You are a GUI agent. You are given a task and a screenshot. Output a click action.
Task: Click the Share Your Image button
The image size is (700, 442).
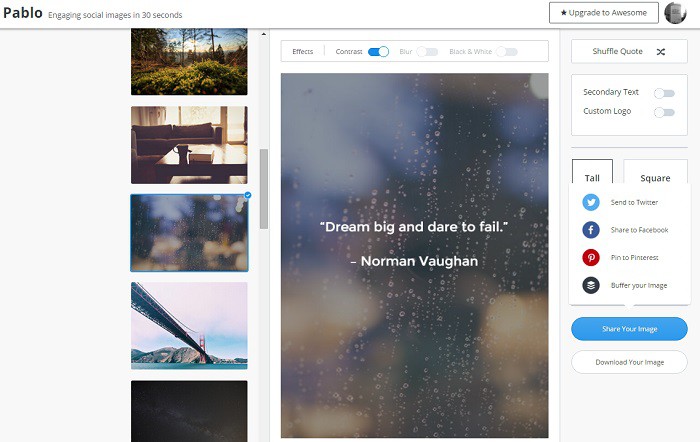pos(629,329)
